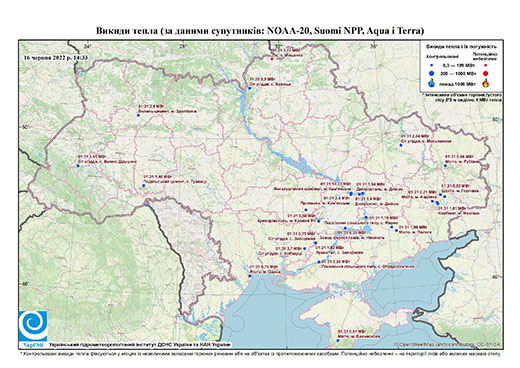Click the blue marker near Одеса

tap(250, 276)
